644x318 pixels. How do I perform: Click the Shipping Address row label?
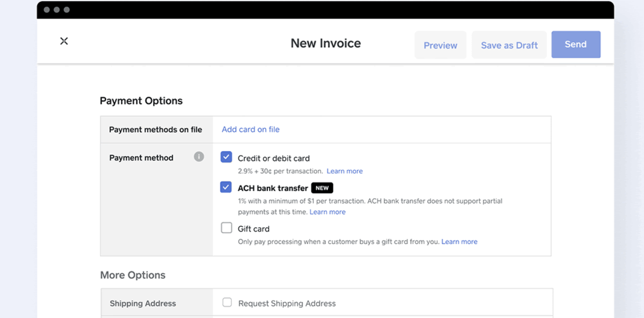(x=143, y=304)
